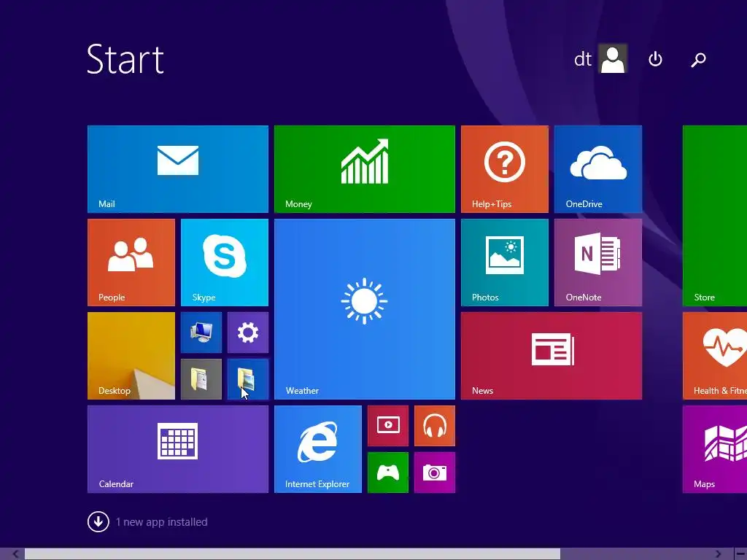747x560 pixels.
Task: Open the This PC computer tile
Action: pos(201,332)
